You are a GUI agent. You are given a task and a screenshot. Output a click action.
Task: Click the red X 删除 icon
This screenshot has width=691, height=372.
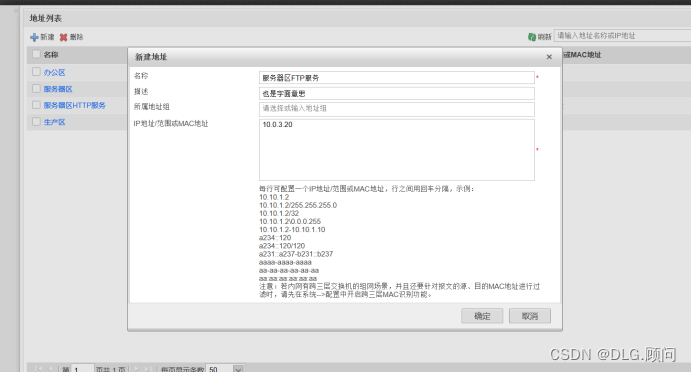(x=63, y=37)
